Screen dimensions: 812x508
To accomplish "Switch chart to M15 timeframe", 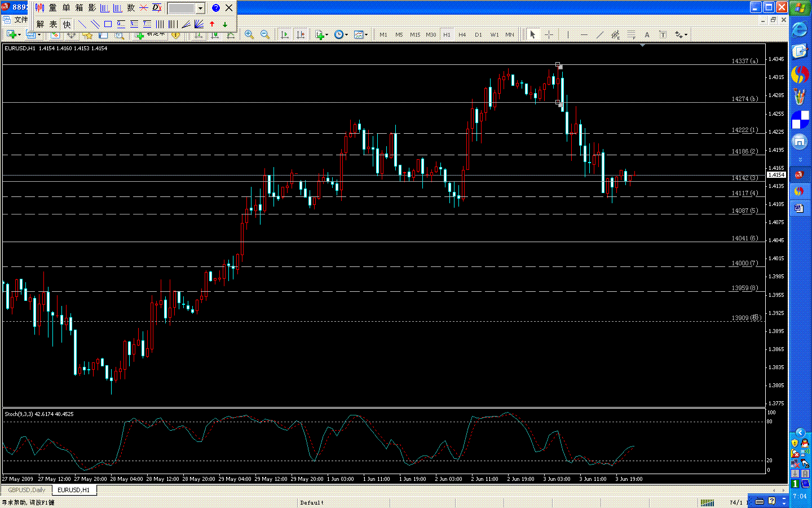I will [415, 35].
